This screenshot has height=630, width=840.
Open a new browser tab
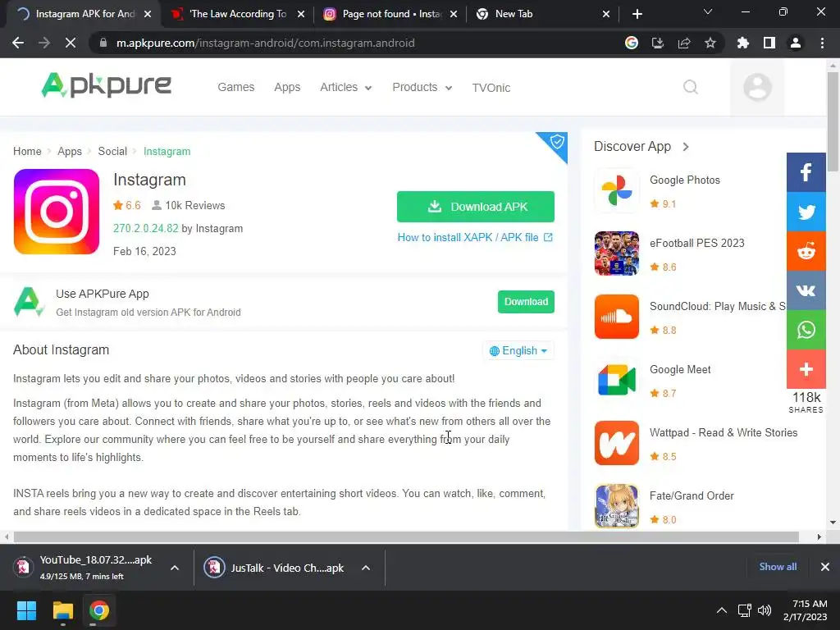coord(637,14)
